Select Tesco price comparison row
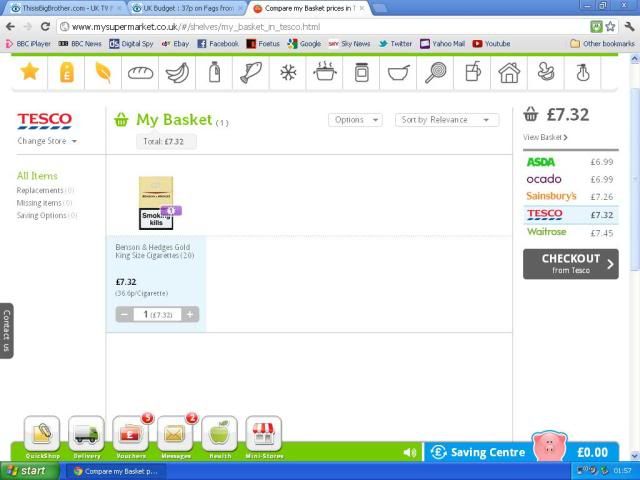 point(571,215)
